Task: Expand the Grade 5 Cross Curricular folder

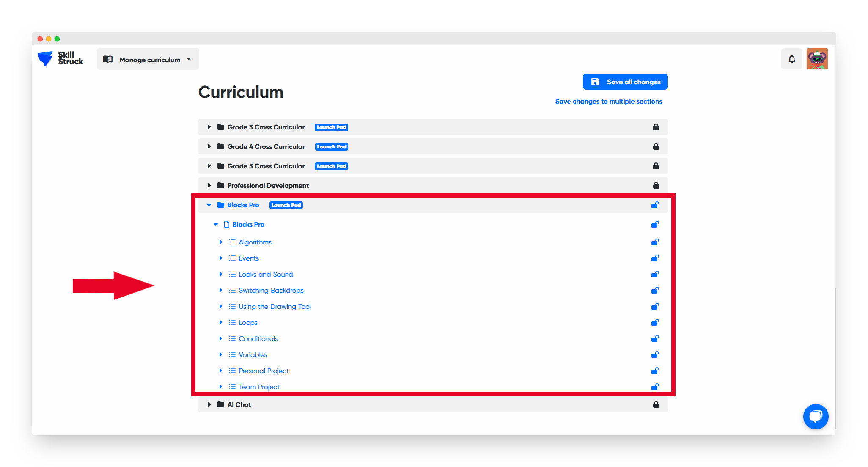Action: click(209, 166)
